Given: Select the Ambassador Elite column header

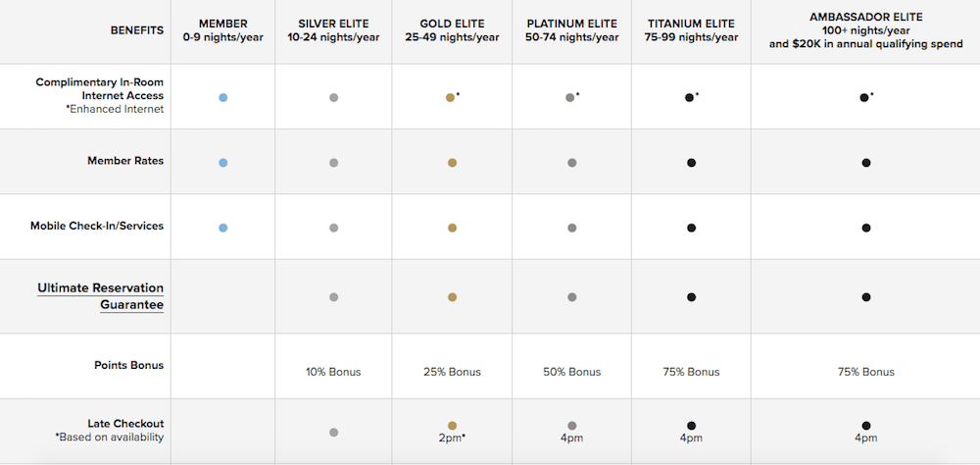Looking at the screenshot, I should 865,30.
